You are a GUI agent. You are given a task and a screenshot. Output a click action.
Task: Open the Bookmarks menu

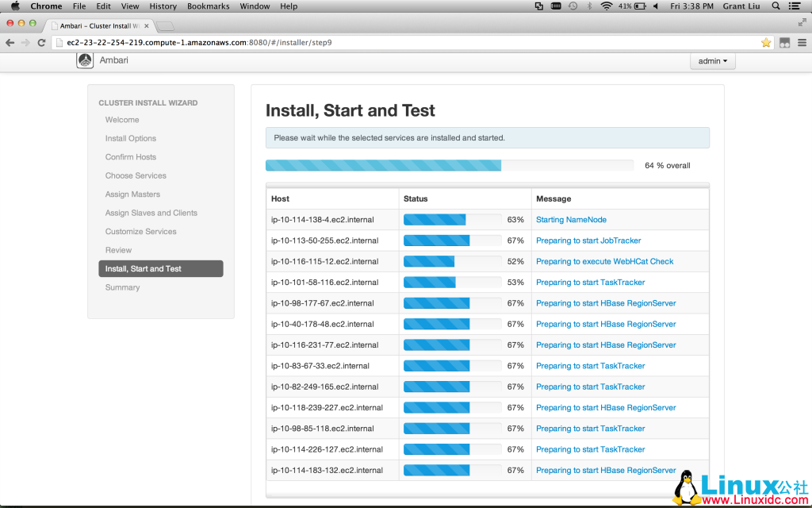(208, 6)
